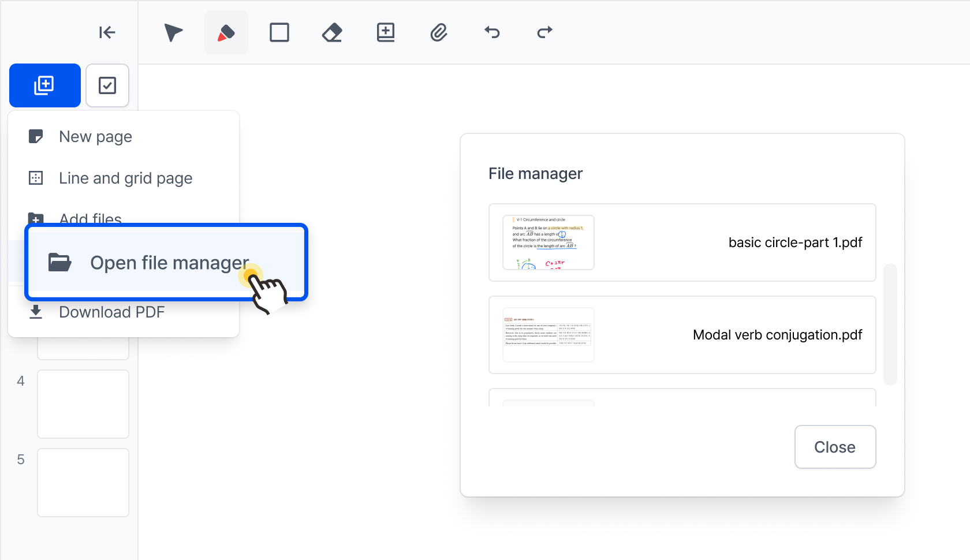Select page 5 thumbnail

pyautogui.click(x=83, y=483)
